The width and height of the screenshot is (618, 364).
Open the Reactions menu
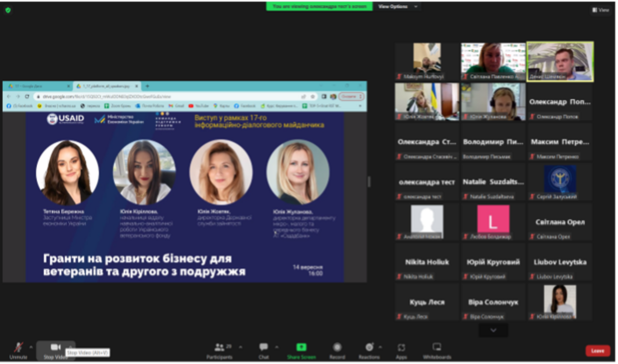[369, 350]
